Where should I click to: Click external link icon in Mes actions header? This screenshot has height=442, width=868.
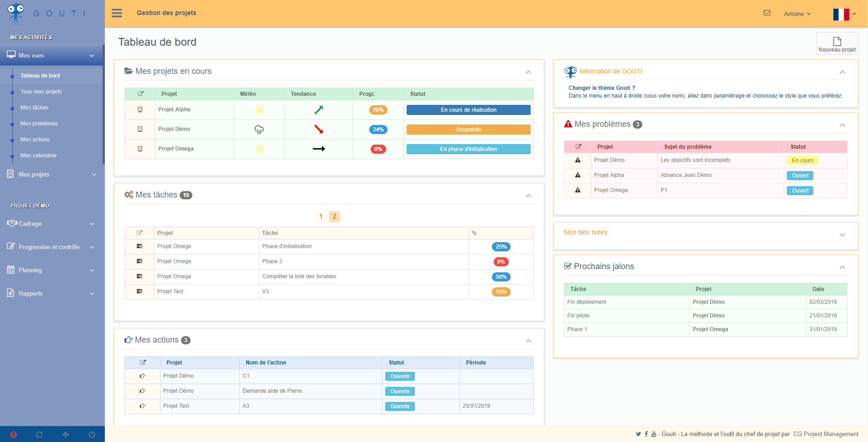(x=143, y=363)
